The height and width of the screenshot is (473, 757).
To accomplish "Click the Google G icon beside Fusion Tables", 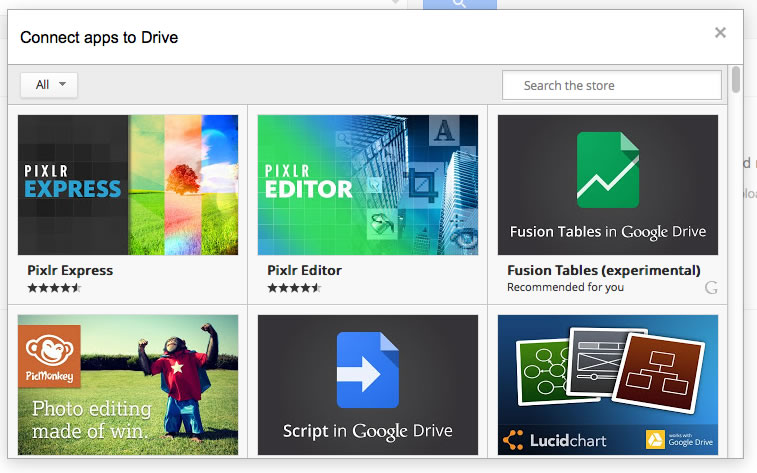I will click(711, 288).
